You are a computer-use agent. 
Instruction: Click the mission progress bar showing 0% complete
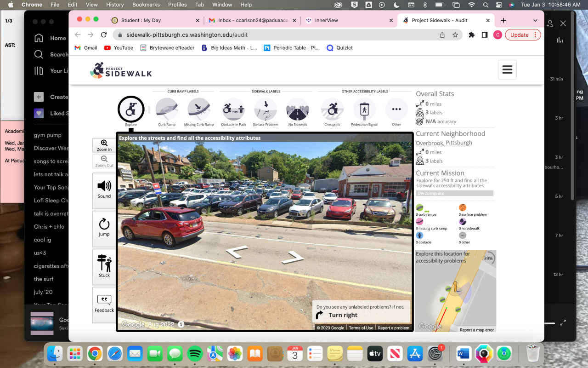[x=454, y=194]
